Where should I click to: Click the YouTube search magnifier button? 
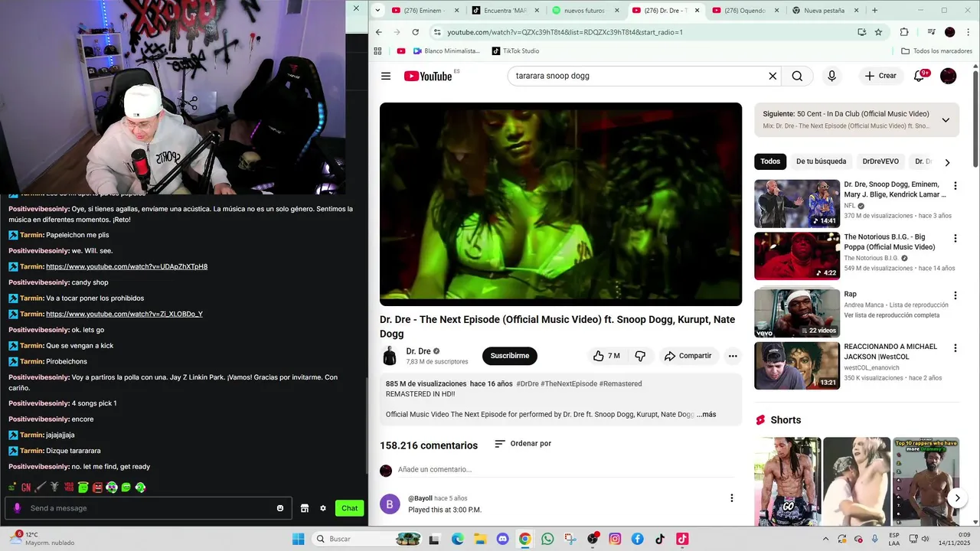tap(797, 76)
